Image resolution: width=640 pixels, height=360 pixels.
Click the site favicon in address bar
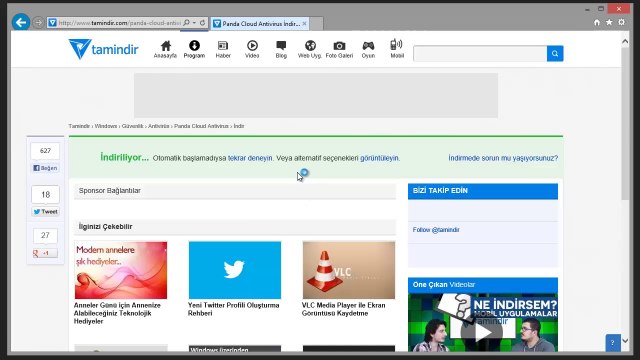click(x=53, y=23)
